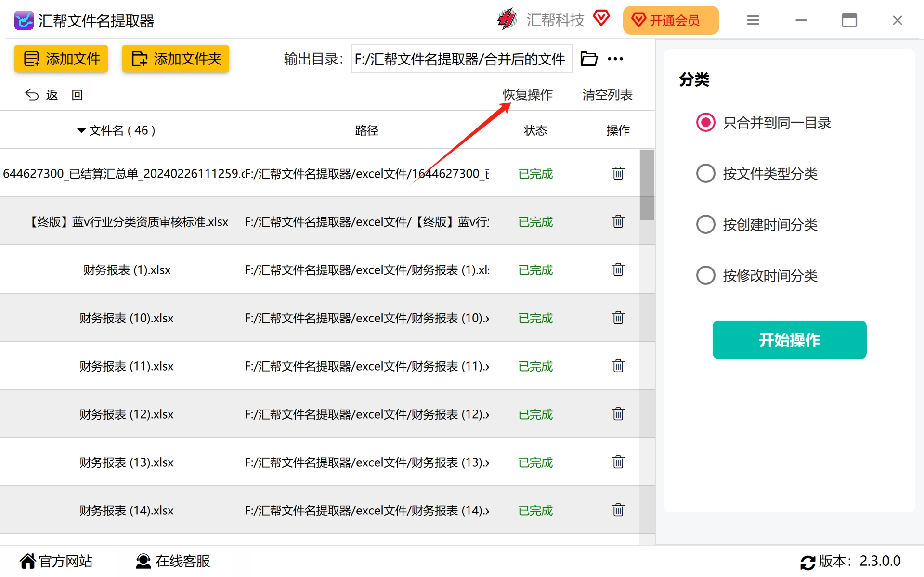924x577 pixels.
Task: Delete the 财务报表 (1).xlsx row with trash icon
Action: pyautogui.click(x=618, y=269)
